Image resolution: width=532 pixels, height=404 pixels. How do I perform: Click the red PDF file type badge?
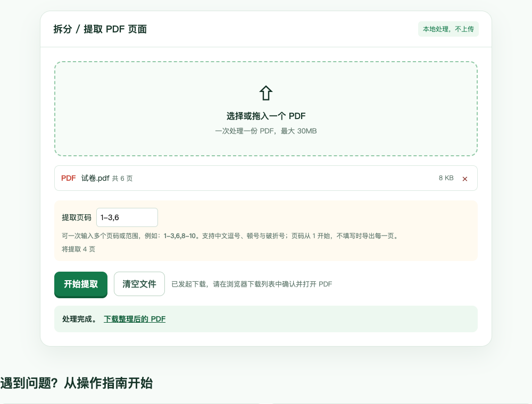68,178
